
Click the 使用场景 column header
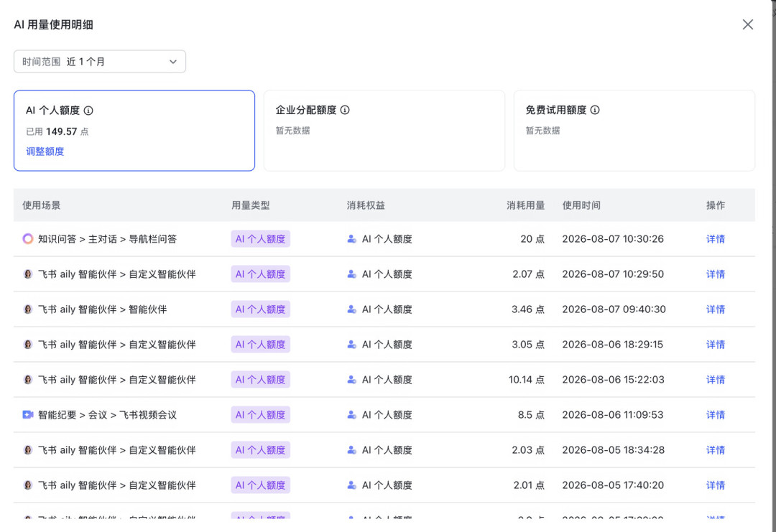[42, 205]
